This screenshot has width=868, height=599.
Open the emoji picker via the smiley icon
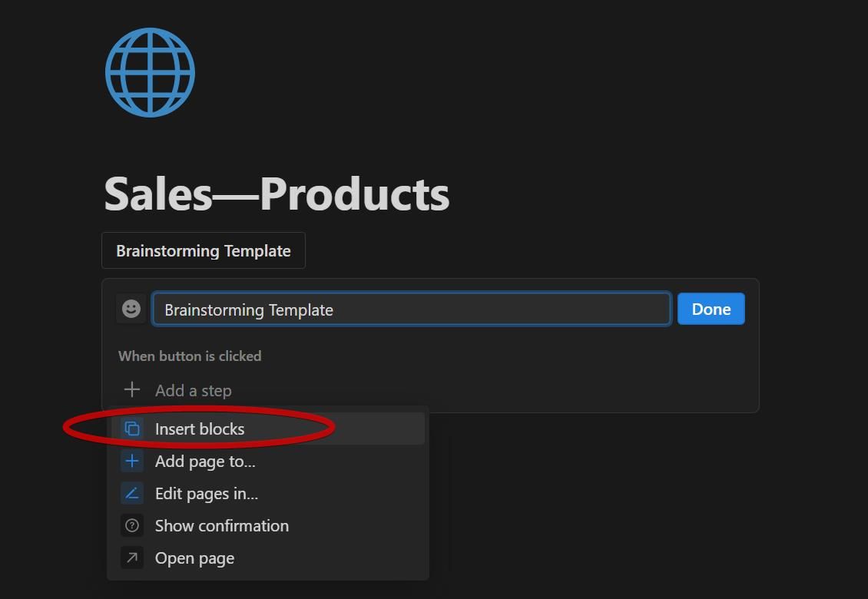click(x=131, y=309)
